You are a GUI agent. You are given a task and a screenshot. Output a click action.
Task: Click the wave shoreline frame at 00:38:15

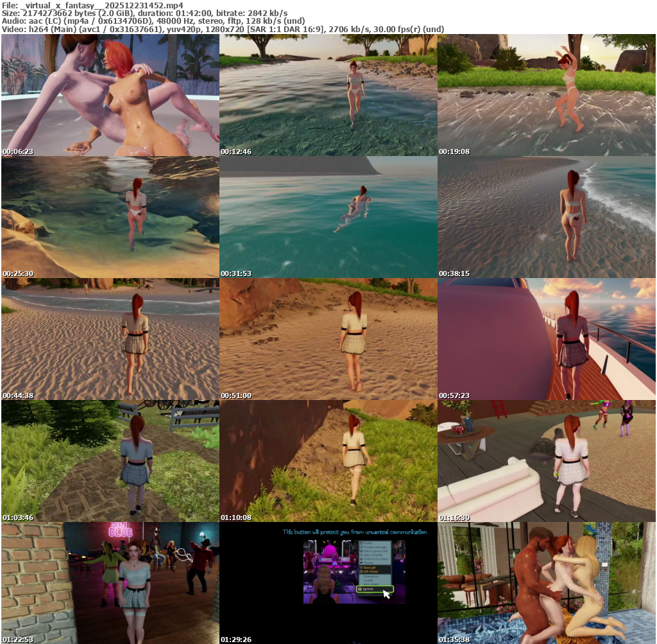coord(547,217)
